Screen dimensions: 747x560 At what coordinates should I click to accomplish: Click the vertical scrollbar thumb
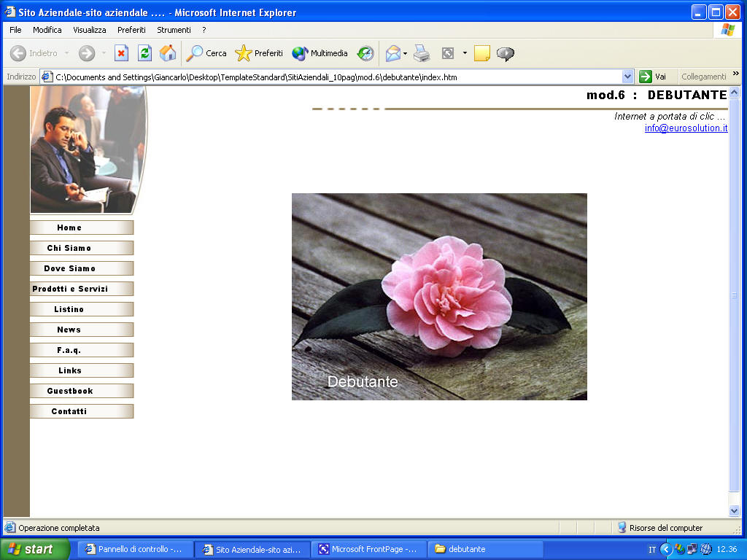734,295
